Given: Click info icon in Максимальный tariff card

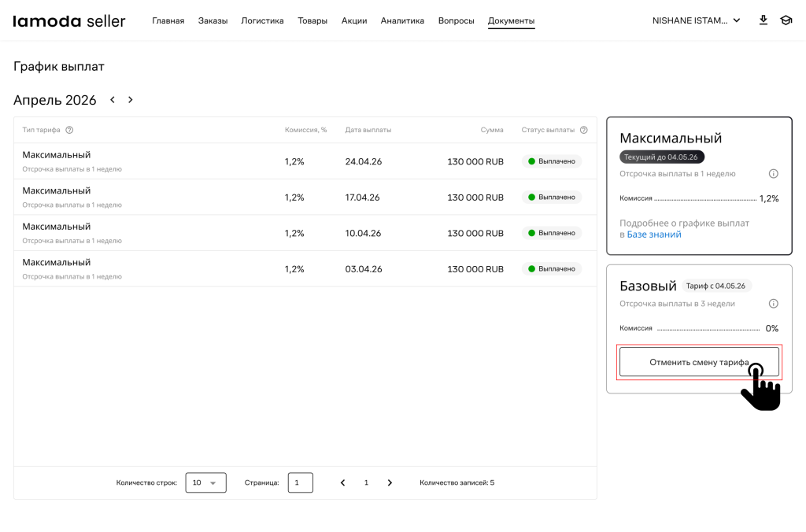Looking at the screenshot, I should click(x=773, y=174).
